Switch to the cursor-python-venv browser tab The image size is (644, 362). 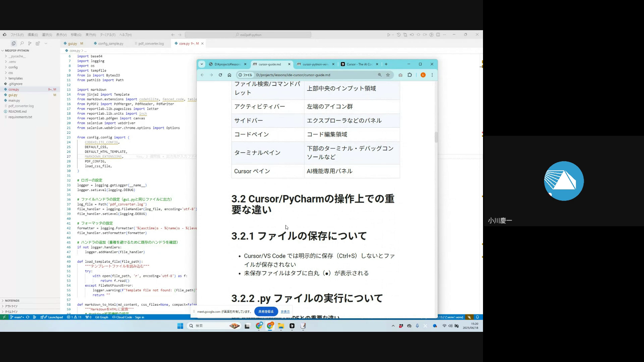315,64
